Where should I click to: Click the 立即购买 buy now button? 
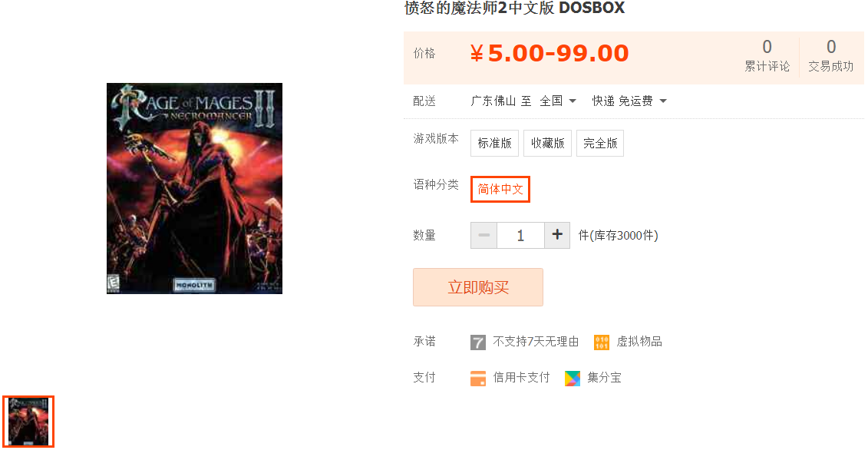click(x=477, y=287)
